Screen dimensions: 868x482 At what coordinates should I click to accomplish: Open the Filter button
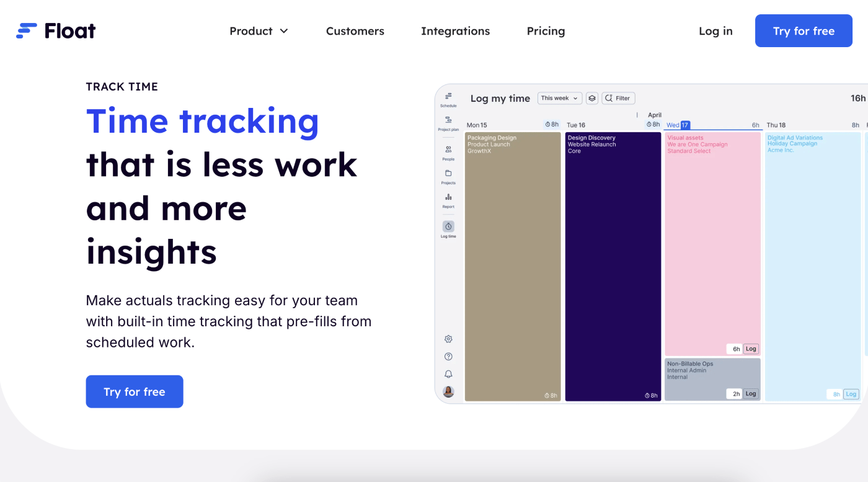tap(618, 98)
